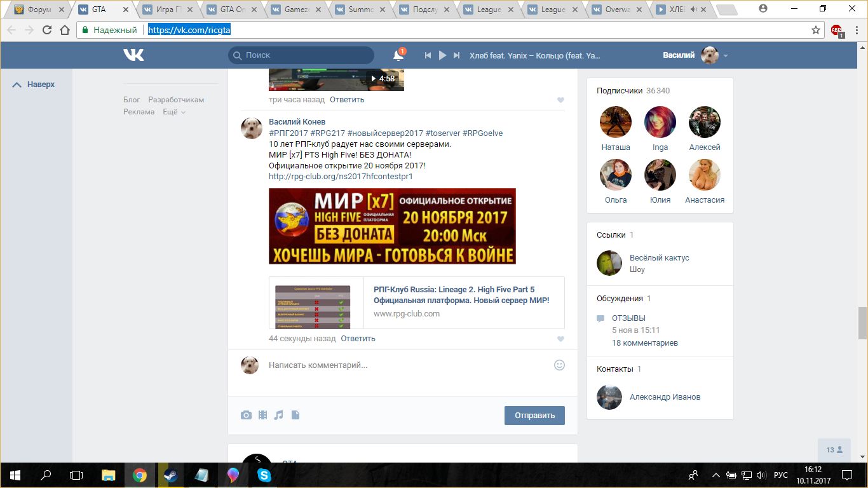
Task: Open the emoji smiley picker in comment box
Action: click(560, 365)
